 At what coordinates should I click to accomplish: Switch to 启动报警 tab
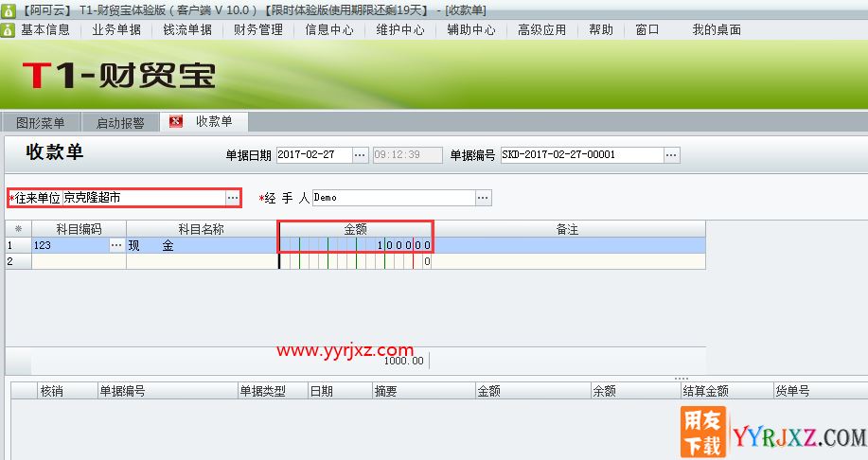[120, 122]
